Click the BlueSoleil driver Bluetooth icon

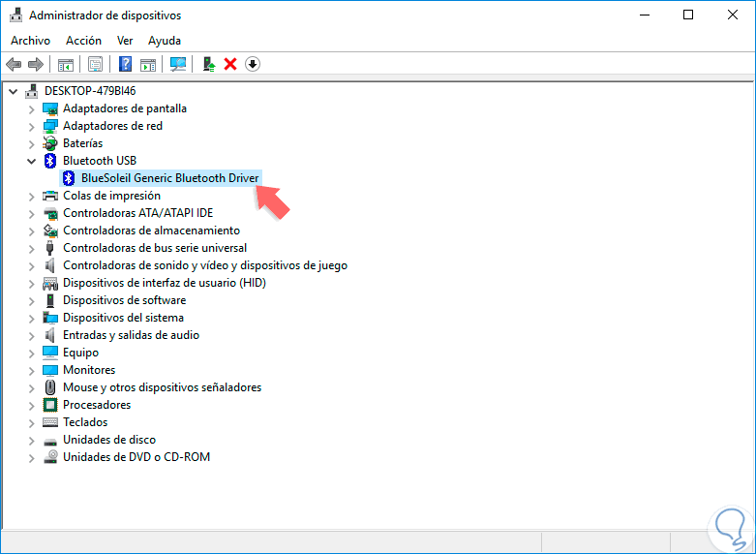point(69,178)
